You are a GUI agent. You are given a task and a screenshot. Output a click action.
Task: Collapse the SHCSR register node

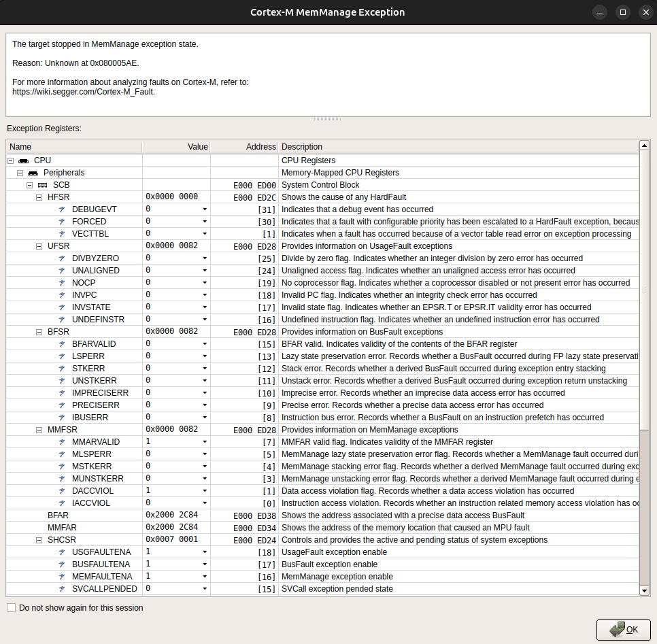(39, 540)
